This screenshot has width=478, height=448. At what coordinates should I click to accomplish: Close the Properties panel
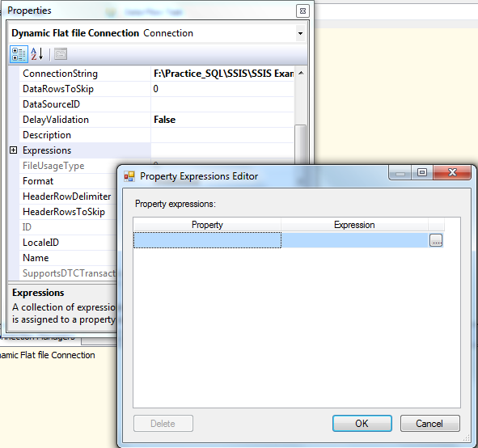coord(302,11)
